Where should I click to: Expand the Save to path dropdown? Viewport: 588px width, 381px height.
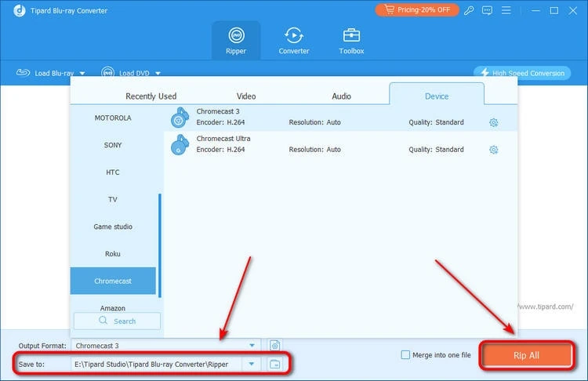coord(252,365)
